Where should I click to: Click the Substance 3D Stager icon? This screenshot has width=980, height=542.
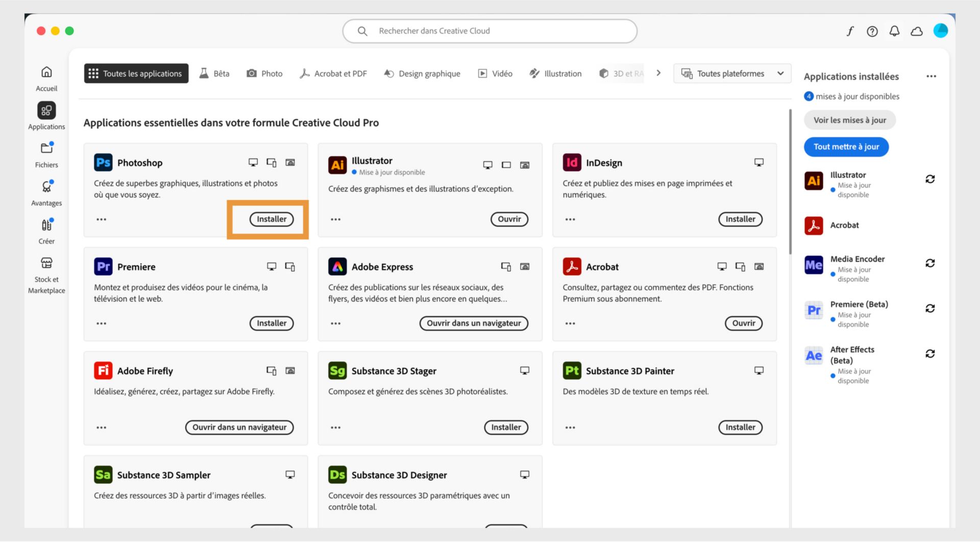(337, 371)
